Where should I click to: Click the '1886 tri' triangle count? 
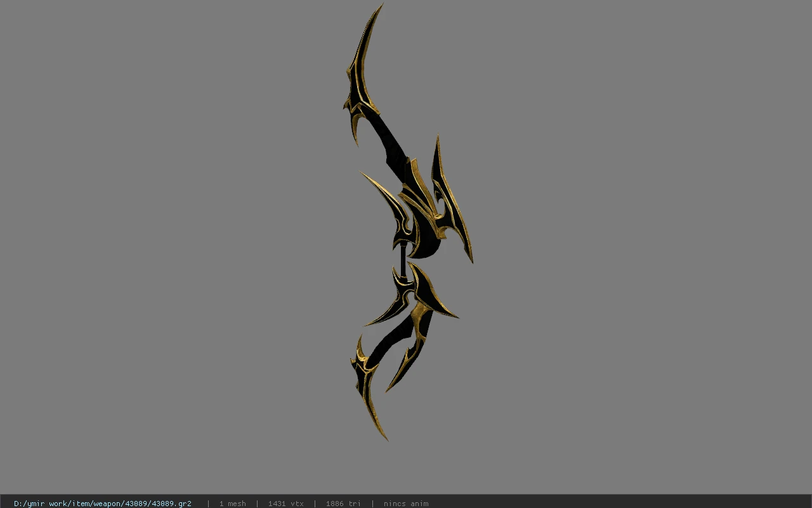[343, 504]
